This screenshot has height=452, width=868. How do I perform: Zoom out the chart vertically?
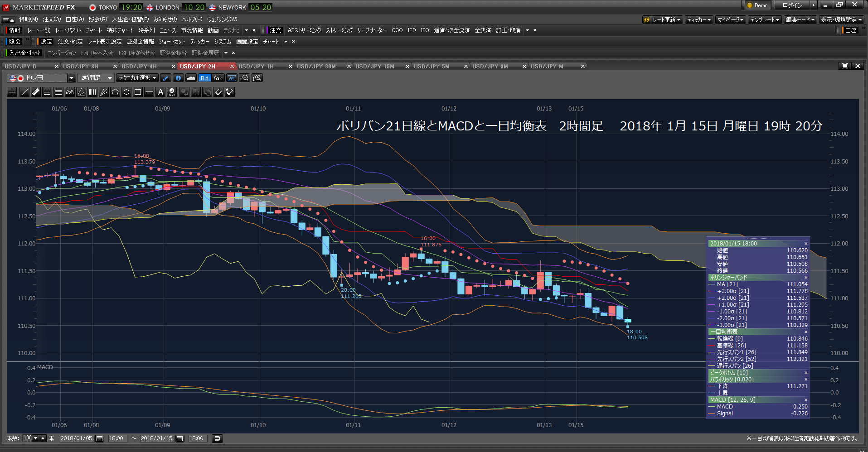tap(244, 78)
